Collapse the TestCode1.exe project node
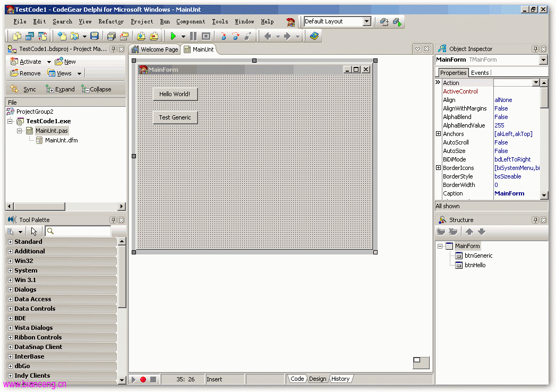Image resolution: width=556 pixels, height=392 pixels. pyautogui.click(x=10, y=121)
